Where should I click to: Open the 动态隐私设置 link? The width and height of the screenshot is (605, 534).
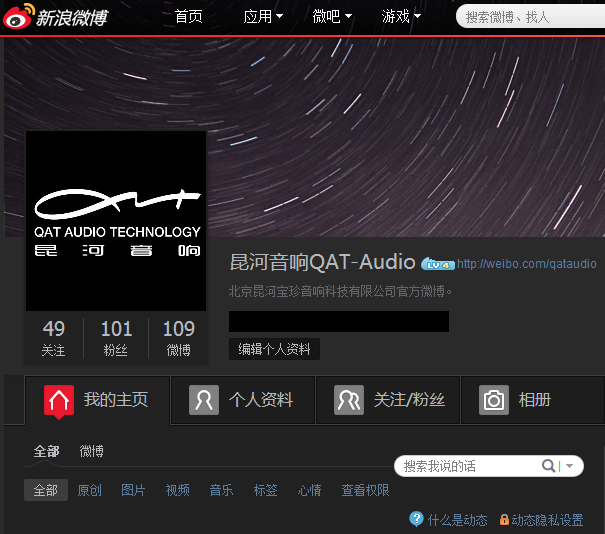(547, 520)
